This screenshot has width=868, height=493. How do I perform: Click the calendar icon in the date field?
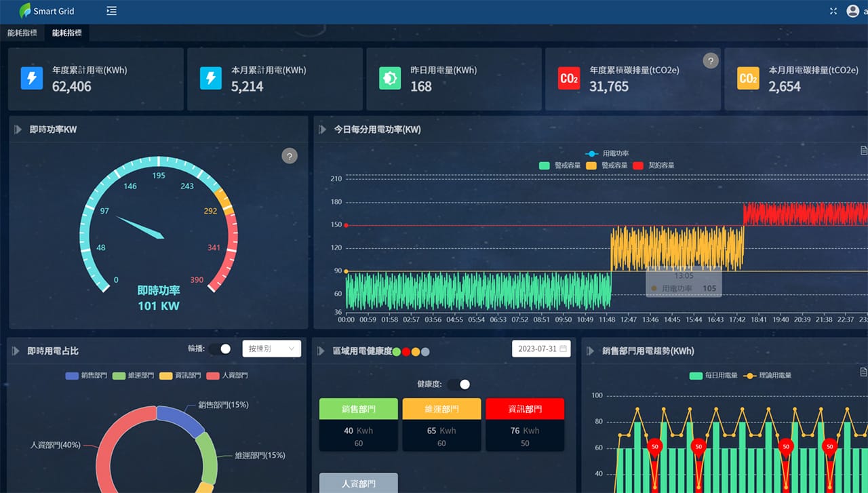(x=563, y=349)
